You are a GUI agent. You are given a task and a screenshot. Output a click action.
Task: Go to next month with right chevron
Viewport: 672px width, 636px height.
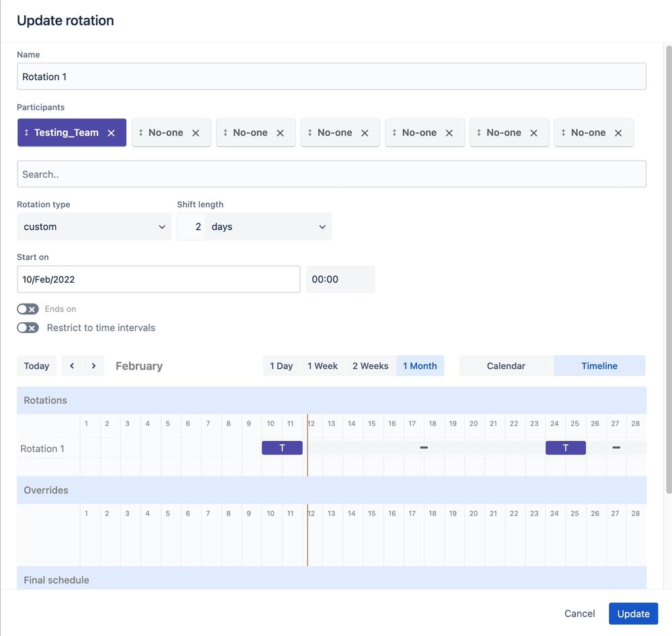pos(94,366)
